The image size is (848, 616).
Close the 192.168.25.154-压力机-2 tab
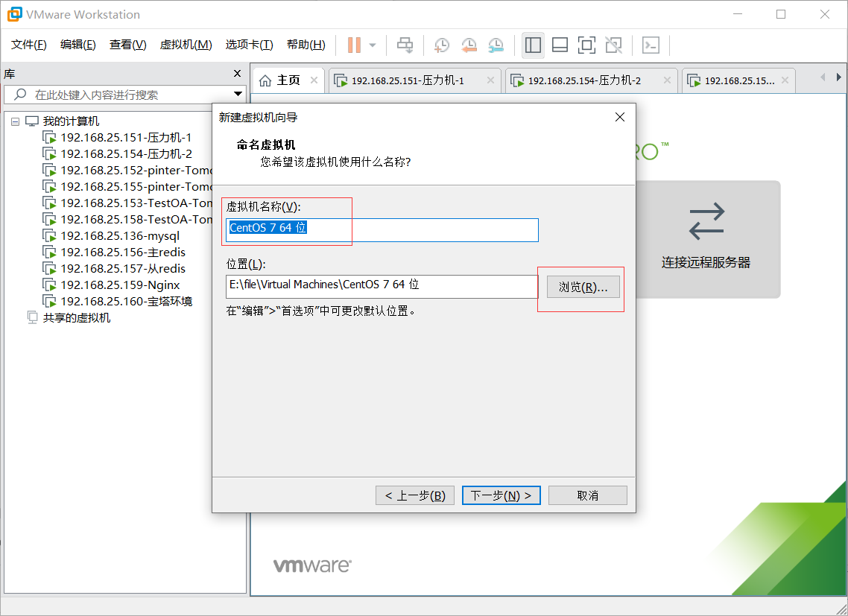click(667, 80)
